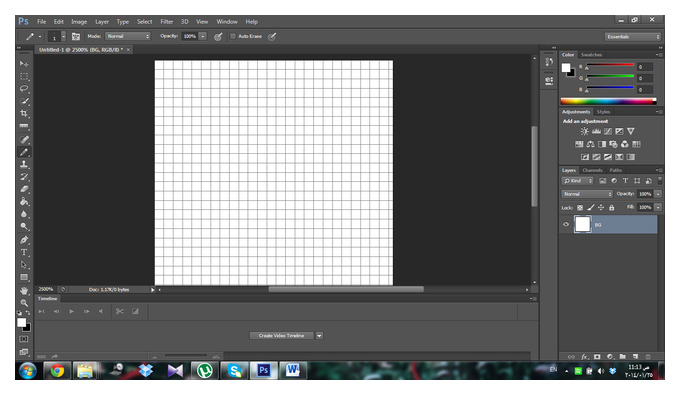Expand arrow beside Create Video Timeline
This screenshot has width=680, height=395.
[319, 336]
